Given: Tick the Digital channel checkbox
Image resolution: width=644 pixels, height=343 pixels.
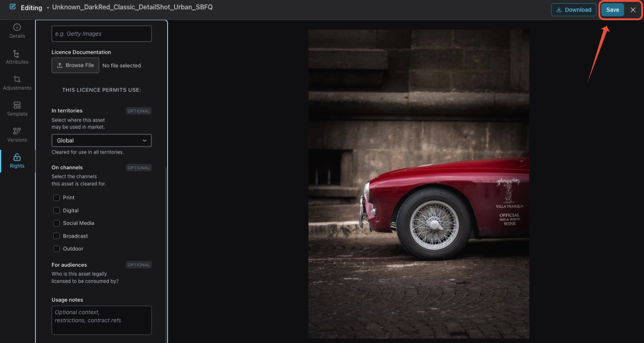Looking at the screenshot, I should (x=57, y=211).
